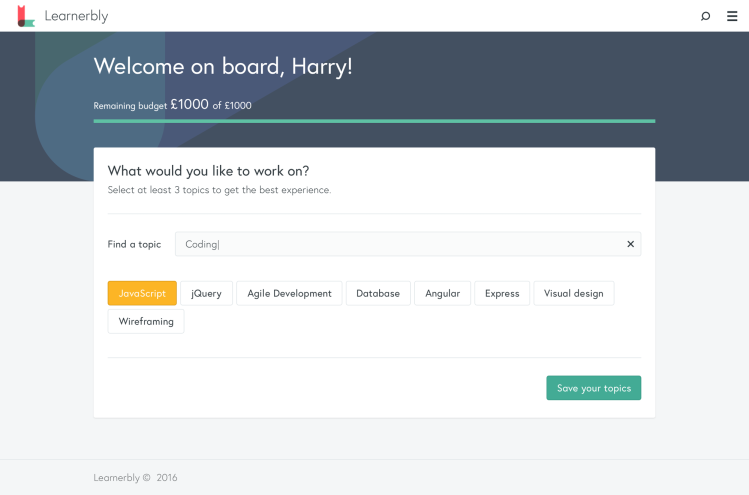
Task: Select the jQuery topic
Action: pos(206,293)
